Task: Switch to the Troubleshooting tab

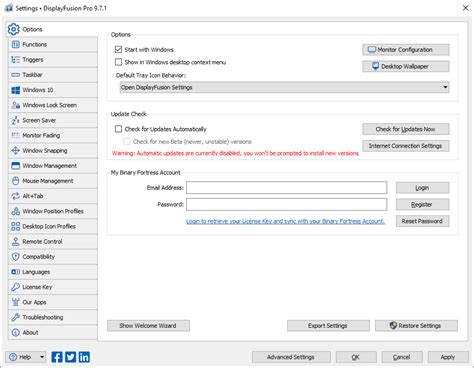Action: tap(53, 317)
